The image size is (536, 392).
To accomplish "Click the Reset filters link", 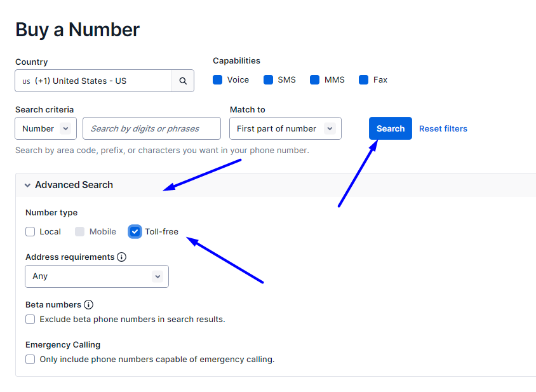I will coord(443,128).
